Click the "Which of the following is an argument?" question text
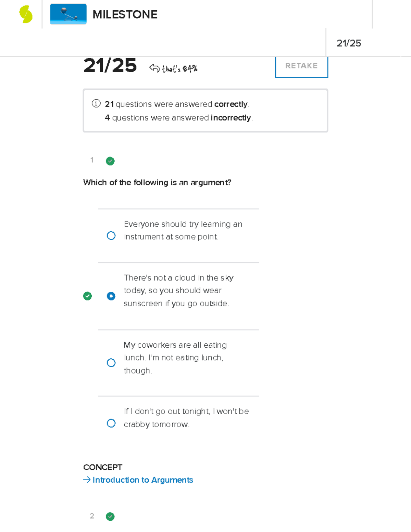411x532 pixels. point(157,183)
